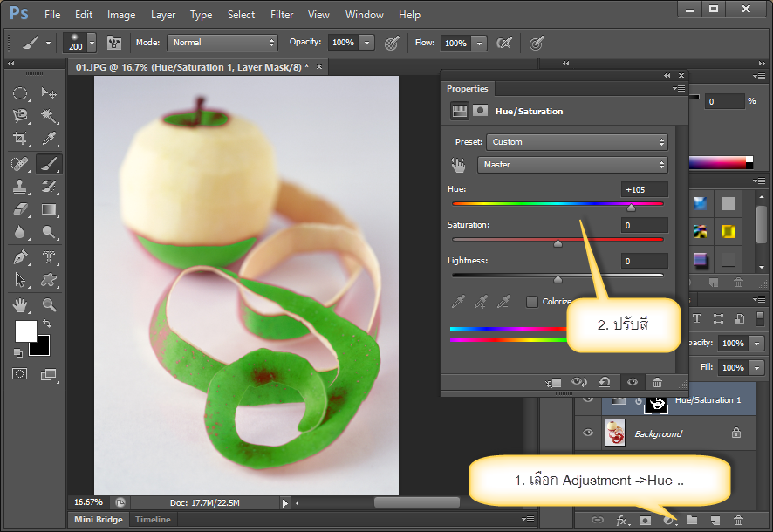
Task: Create a new layer in the Layers panel
Action: 714,520
